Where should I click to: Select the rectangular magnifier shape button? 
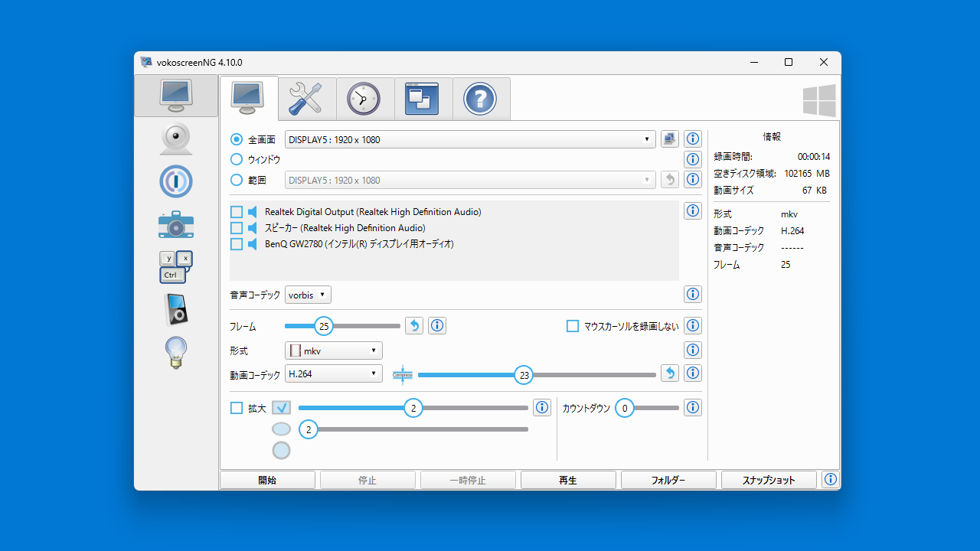(x=281, y=408)
